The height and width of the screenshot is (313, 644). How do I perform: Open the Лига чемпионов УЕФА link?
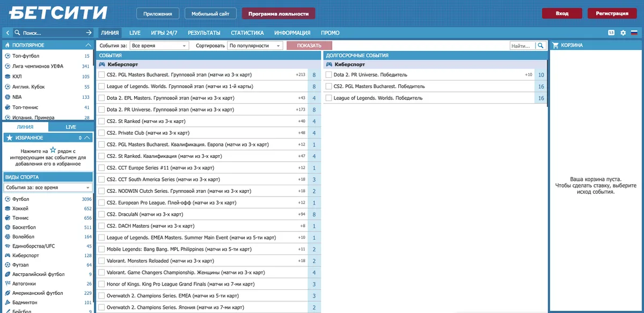[x=36, y=67]
